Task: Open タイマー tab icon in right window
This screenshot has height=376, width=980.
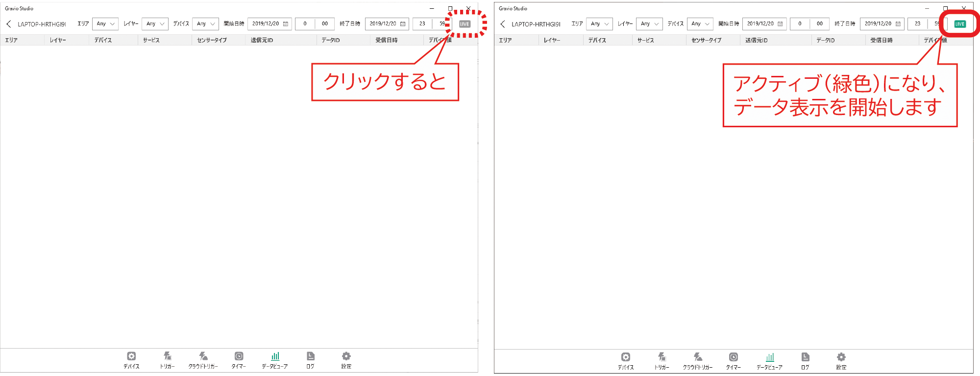Action: pos(733,357)
